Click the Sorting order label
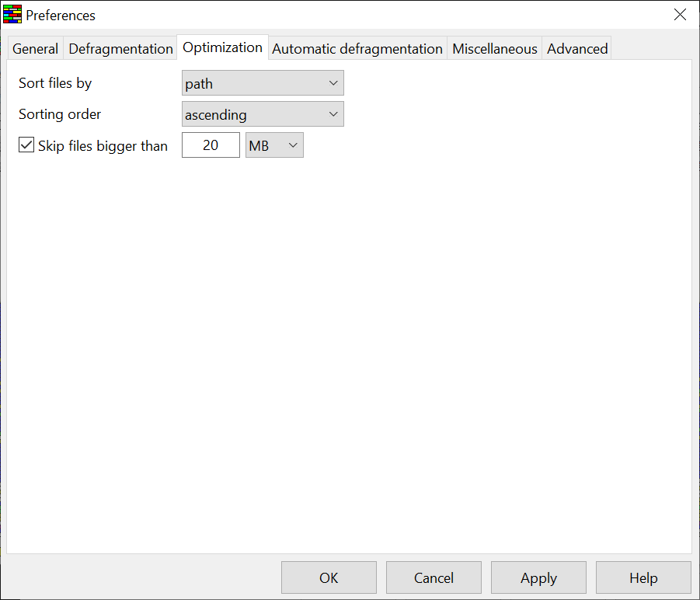Image resolution: width=700 pixels, height=600 pixels. point(60,114)
